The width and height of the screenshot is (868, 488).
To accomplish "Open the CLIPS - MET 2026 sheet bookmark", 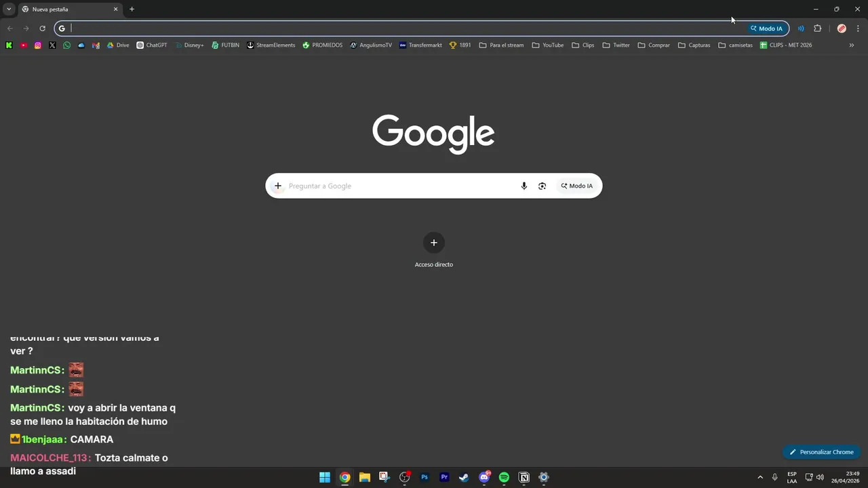I will click(x=785, y=45).
